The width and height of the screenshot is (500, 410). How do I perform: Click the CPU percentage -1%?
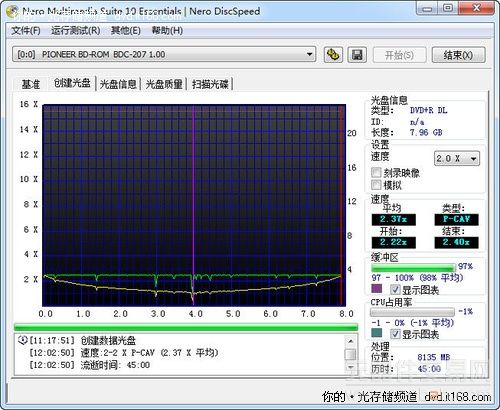[465, 311]
